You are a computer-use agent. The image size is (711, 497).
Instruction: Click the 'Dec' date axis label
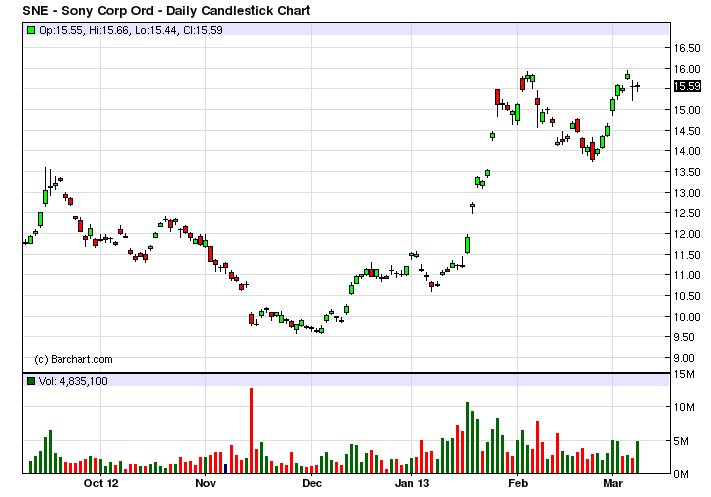(312, 483)
